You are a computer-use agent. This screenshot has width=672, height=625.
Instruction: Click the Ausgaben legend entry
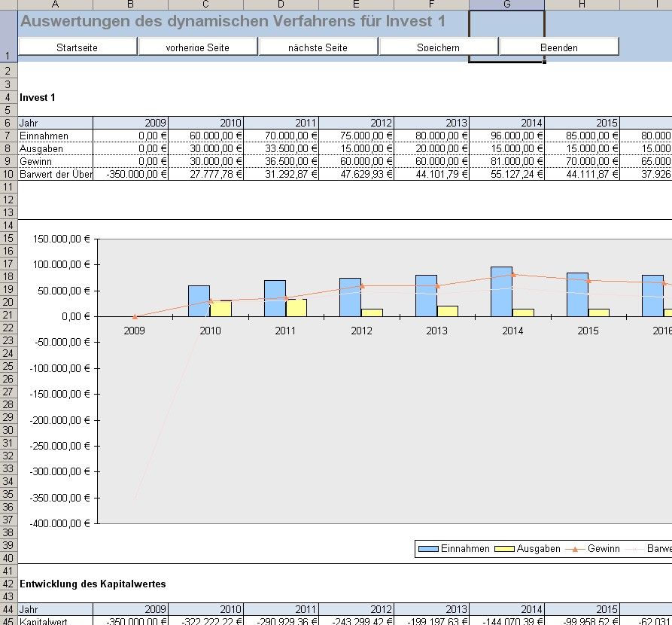[x=528, y=549]
